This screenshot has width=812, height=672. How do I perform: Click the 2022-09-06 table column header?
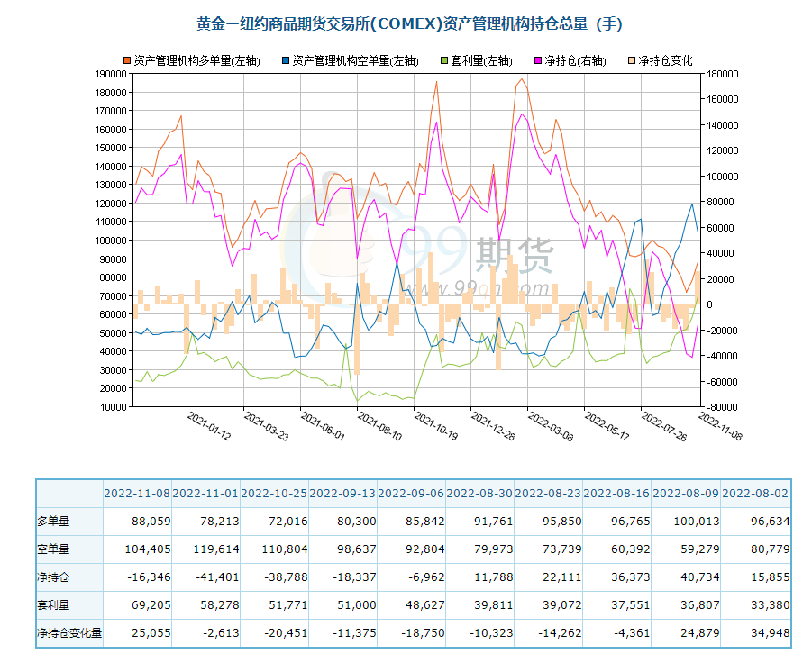(411, 494)
